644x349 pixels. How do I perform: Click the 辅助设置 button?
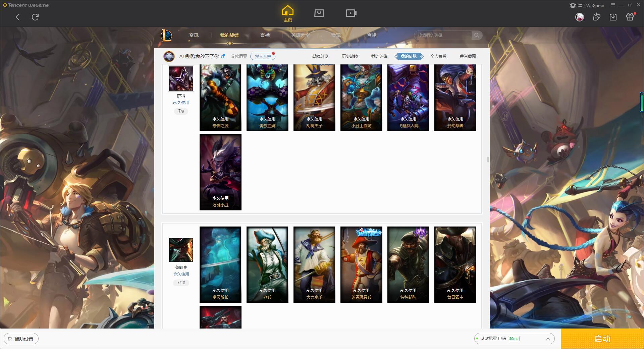pyautogui.click(x=21, y=339)
